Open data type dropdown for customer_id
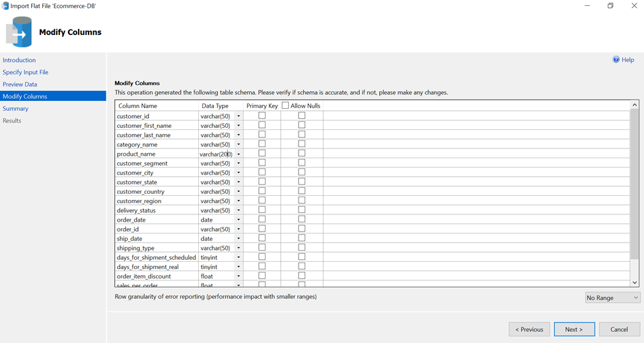The width and height of the screenshot is (644, 343). (x=238, y=116)
